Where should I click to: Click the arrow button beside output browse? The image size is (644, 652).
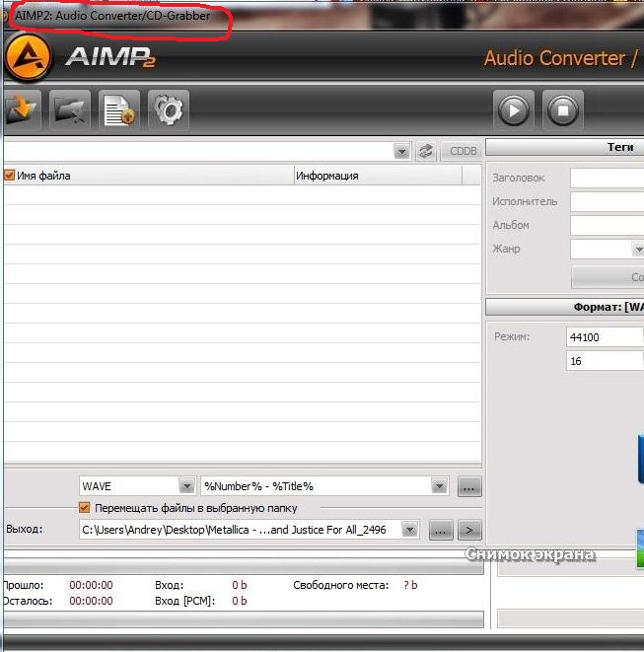469,530
